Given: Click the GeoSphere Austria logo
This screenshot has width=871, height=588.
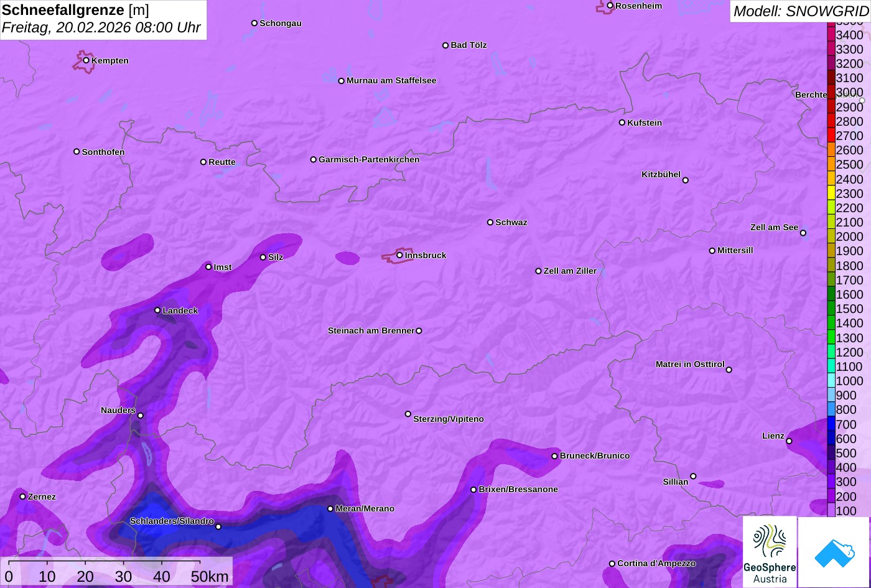Looking at the screenshot, I should (x=770, y=552).
